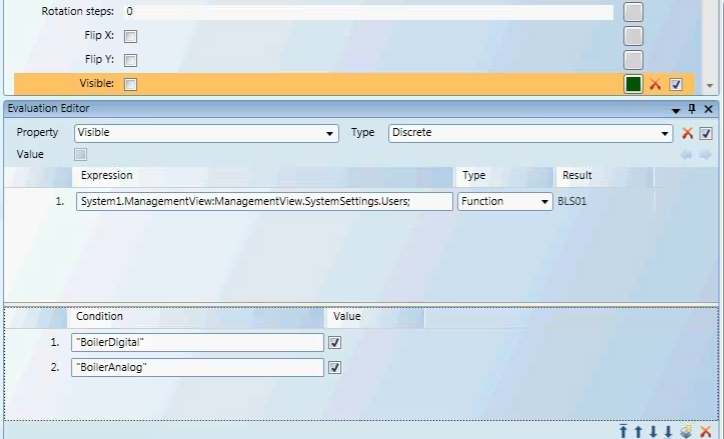Click the move-to-bottom arrow icon

click(668, 431)
